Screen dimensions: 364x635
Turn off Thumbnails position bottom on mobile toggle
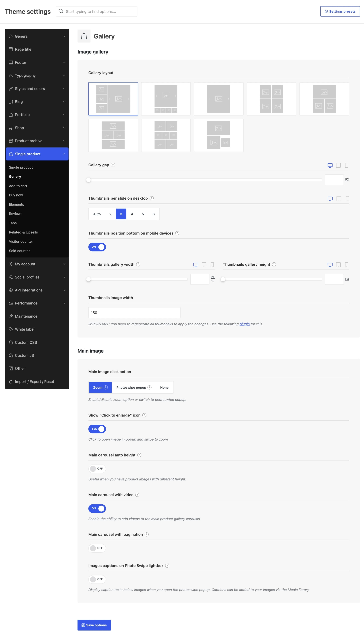click(x=97, y=247)
